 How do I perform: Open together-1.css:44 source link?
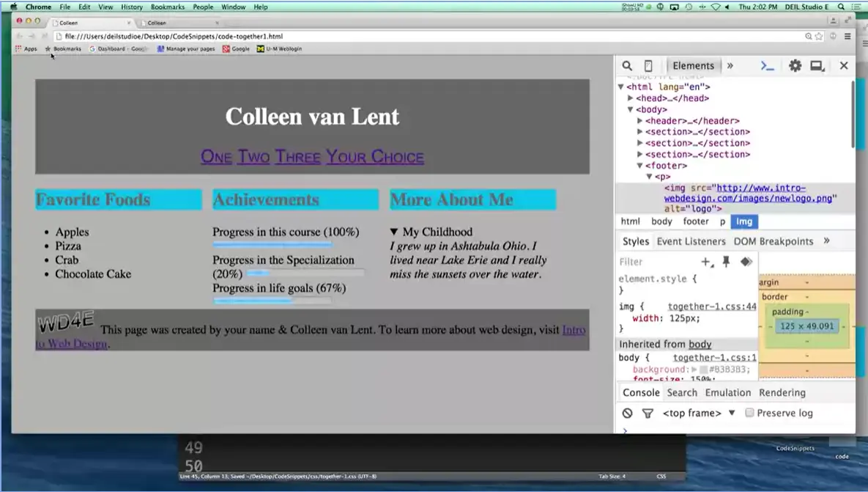click(712, 306)
